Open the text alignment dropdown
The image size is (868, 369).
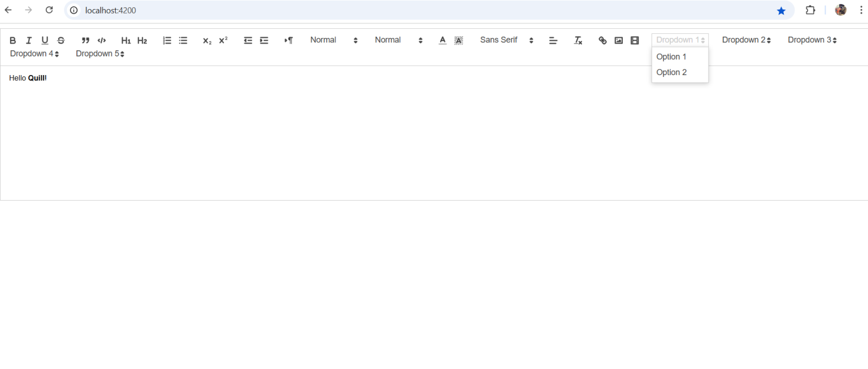553,40
